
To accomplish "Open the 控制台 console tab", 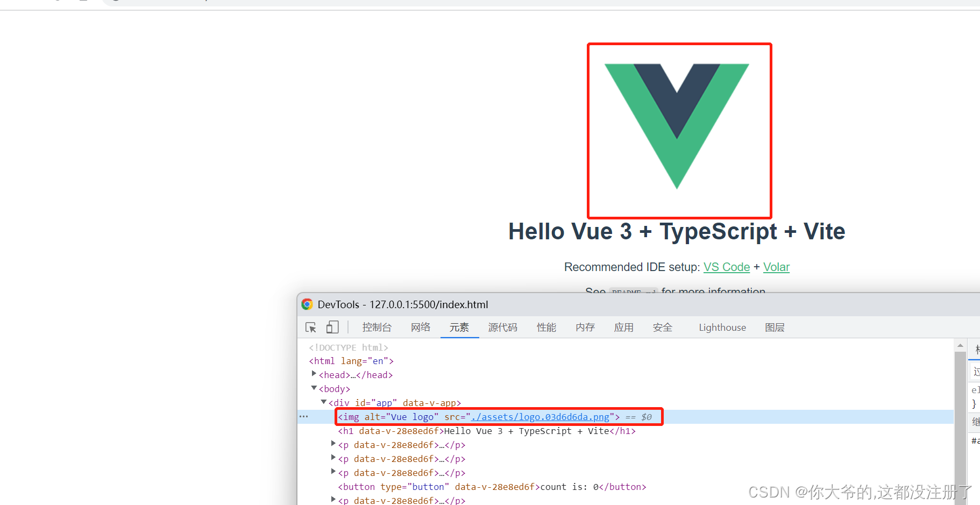I will click(377, 328).
